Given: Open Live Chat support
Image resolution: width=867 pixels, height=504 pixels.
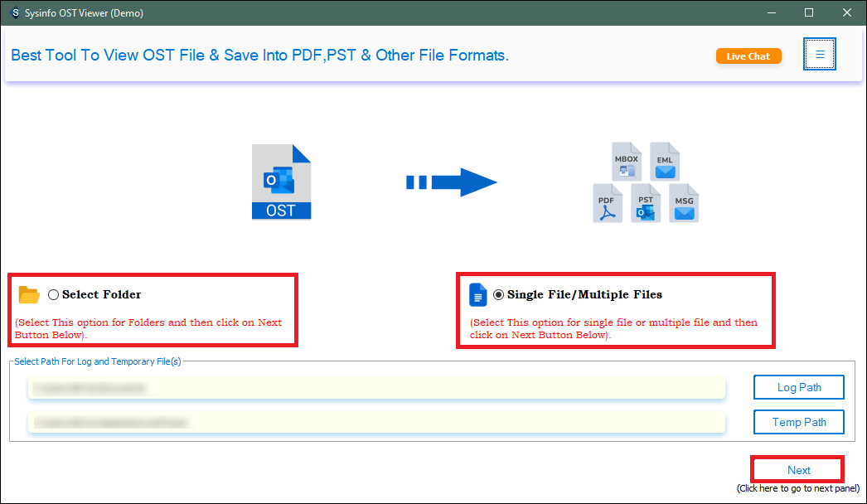Looking at the screenshot, I should coord(748,56).
